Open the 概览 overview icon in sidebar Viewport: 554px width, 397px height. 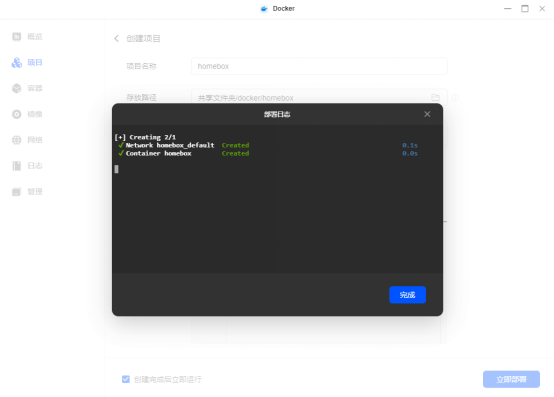[17, 37]
